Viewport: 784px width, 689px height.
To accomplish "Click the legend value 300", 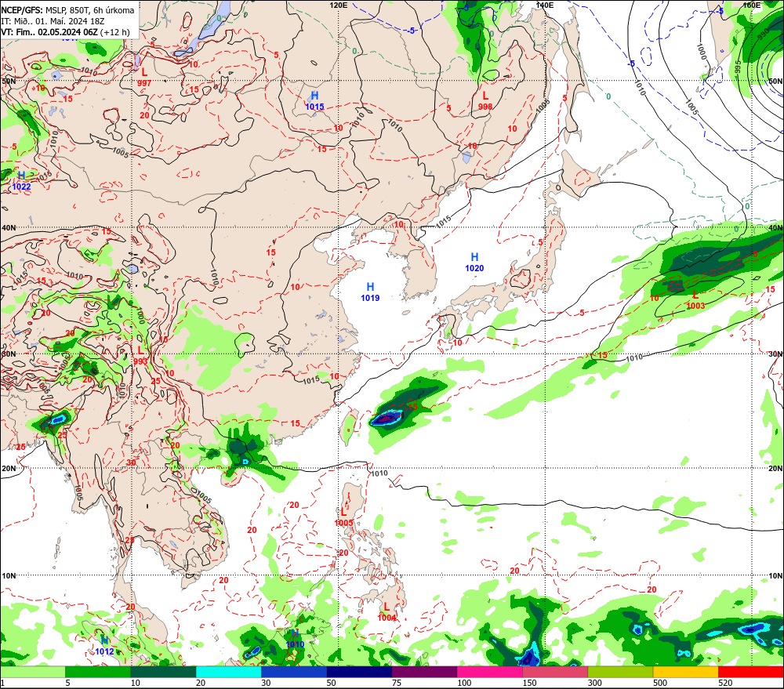I will click(595, 683).
